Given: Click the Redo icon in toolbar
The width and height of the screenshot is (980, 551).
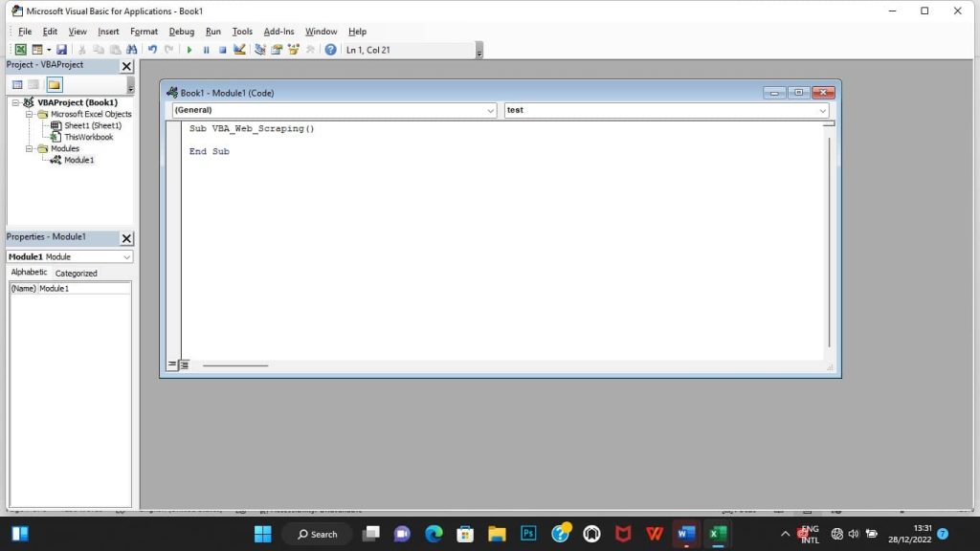Looking at the screenshot, I should click(x=168, y=50).
